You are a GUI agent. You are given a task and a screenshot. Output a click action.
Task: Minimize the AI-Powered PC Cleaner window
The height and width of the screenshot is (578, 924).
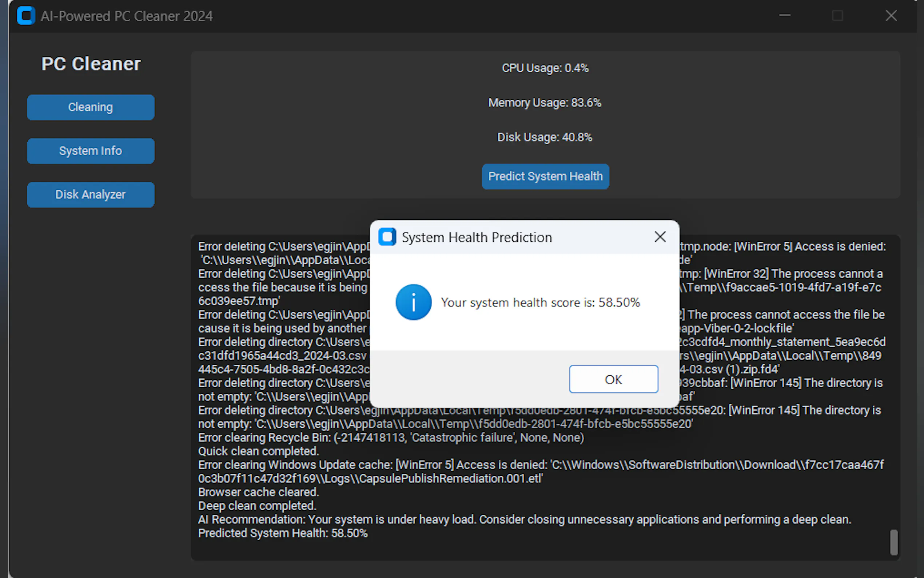pyautogui.click(x=784, y=16)
